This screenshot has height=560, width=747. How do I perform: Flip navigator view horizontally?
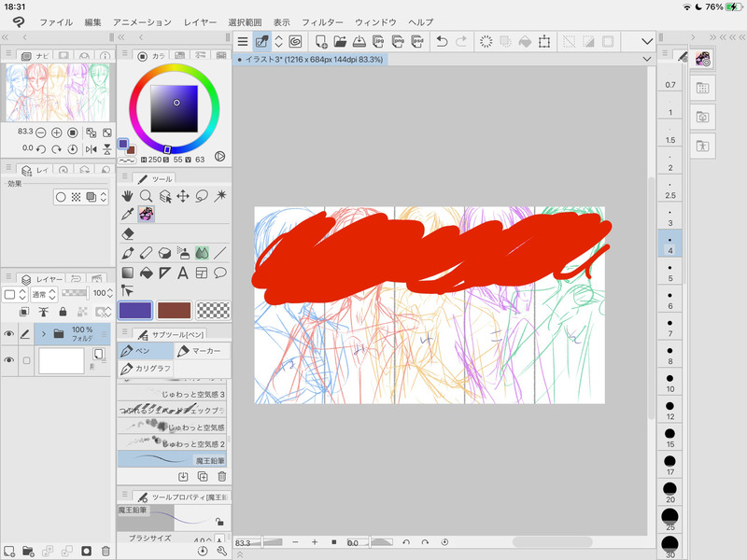91,149
